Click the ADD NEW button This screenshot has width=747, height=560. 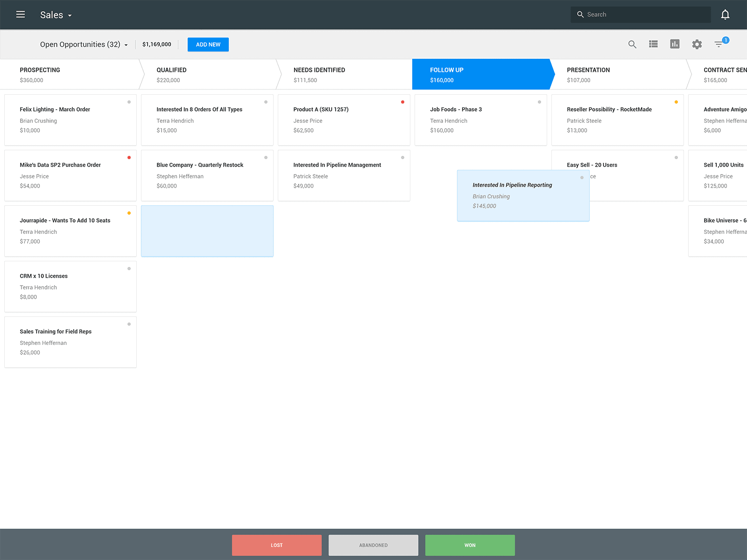click(x=208, y=44)
